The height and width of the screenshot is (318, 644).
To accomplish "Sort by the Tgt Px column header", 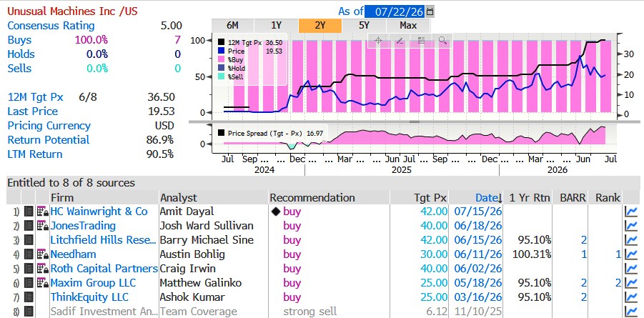I will [430, 198].
